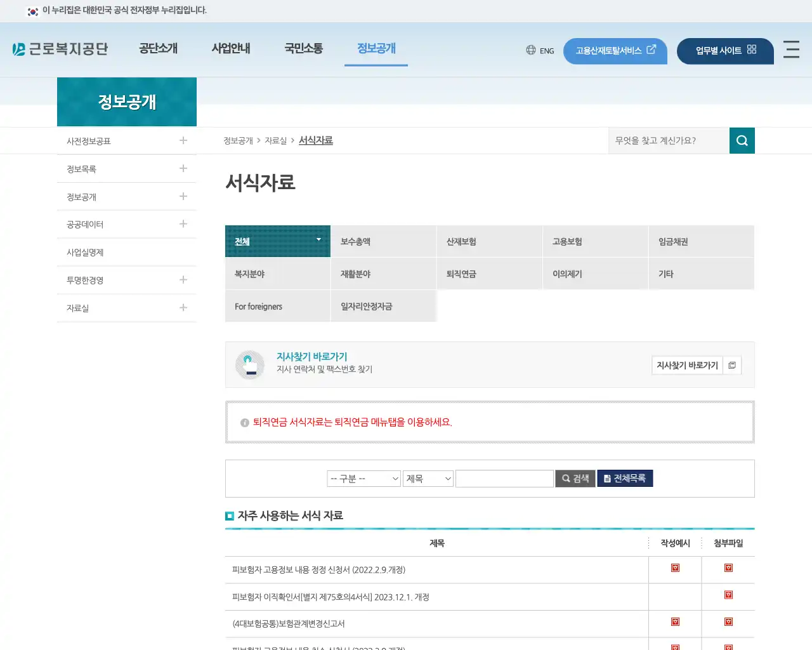Open the hamburger menu at top right
The width and height of the screenshot is (812, 650).
point(791,50)
